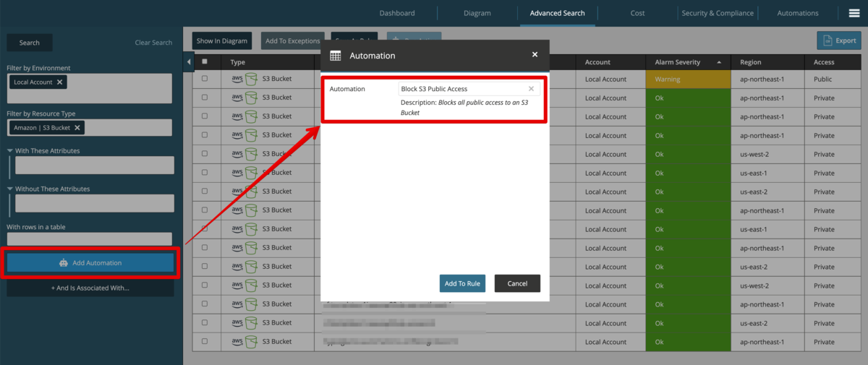
Task: Tick the checkbox of the Warning severity row
Action: (x=205, y=79)
